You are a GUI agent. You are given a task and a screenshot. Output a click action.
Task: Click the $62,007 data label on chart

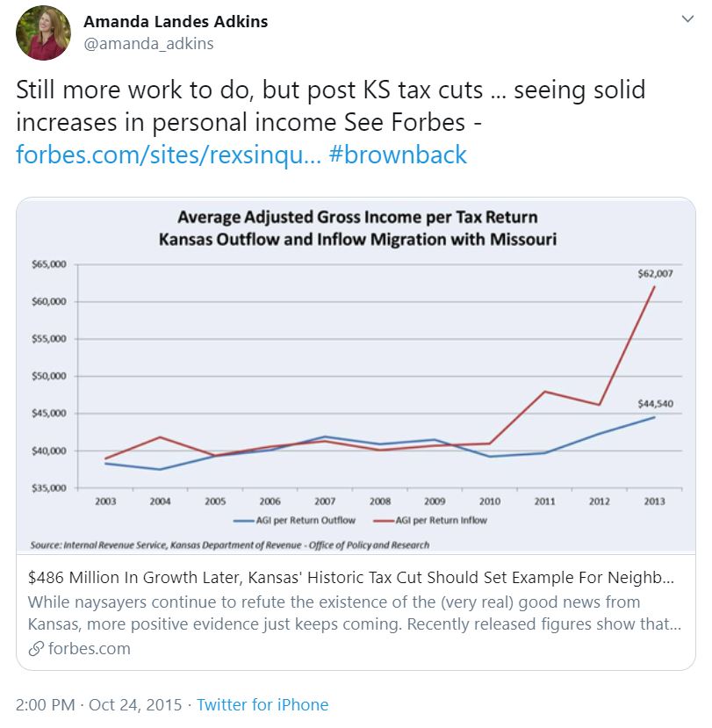[655, 274]
